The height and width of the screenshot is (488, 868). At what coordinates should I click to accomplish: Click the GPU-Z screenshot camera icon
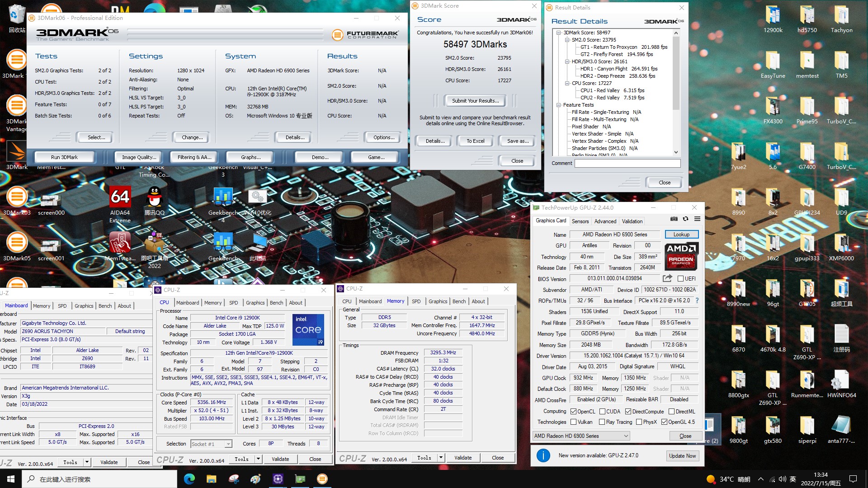(x=674, y=219)
